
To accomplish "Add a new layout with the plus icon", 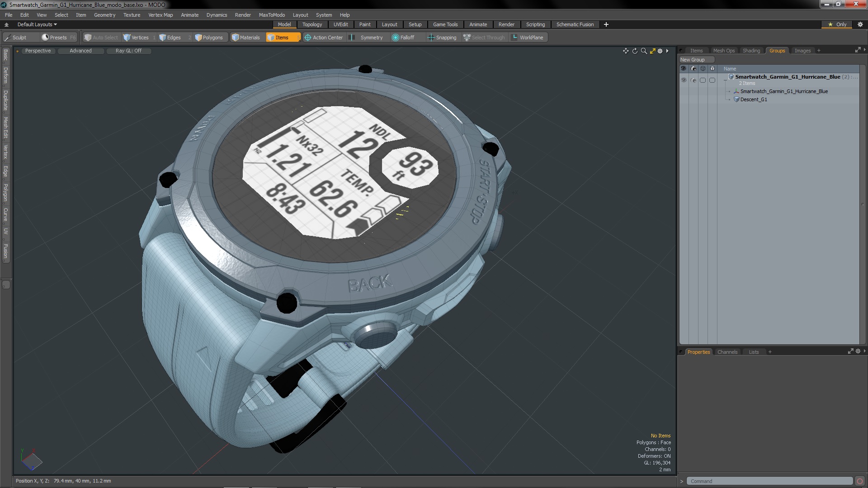I will (x=606, y=24).
